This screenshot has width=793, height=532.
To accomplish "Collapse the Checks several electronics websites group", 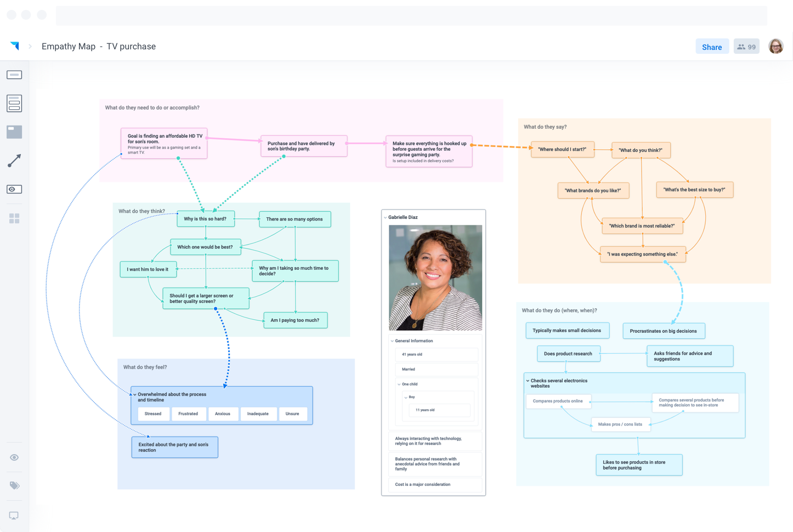I will 528,381.
